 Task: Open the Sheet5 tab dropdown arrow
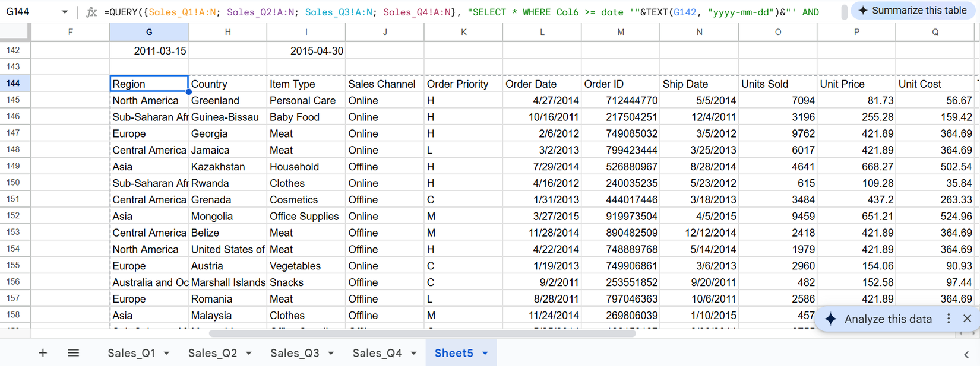(x=485, y=354)
